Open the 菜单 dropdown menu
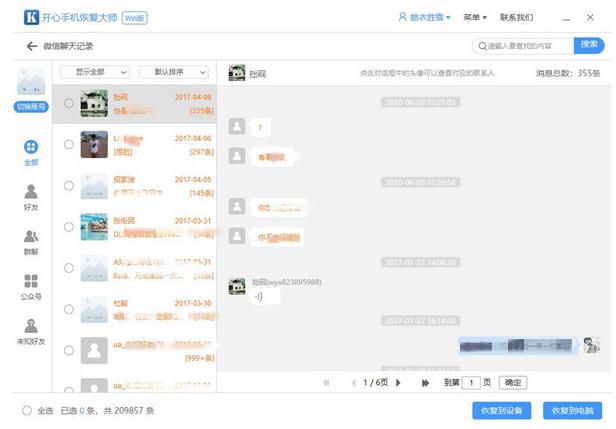 pyautogui.click(x=475, y=17)
